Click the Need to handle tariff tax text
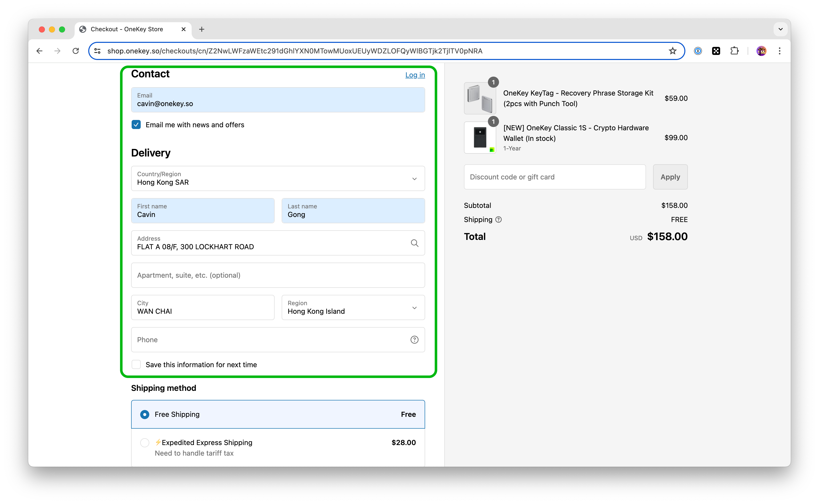The image size is (819, 504). click(194, 453)
